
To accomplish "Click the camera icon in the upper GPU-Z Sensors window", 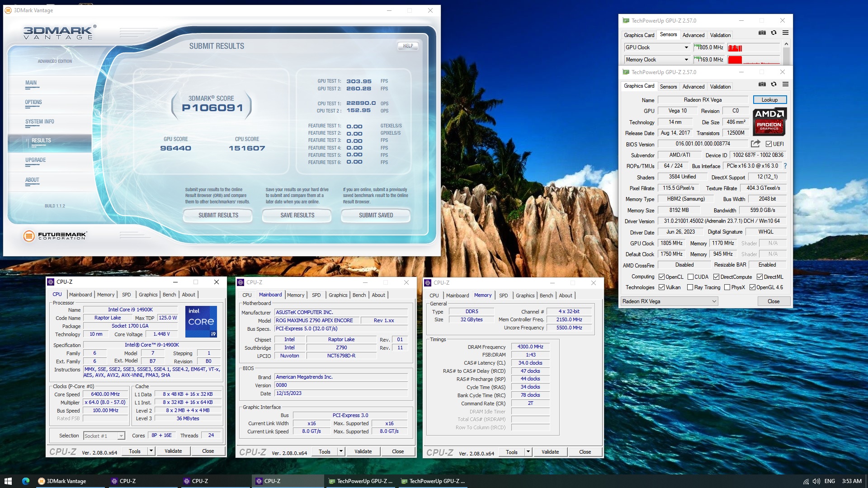I will pyautogui.click(x=762, y=33).
